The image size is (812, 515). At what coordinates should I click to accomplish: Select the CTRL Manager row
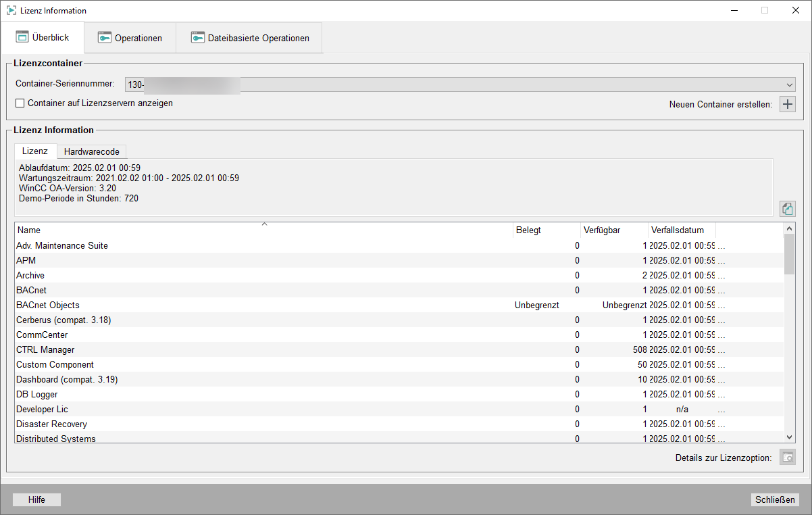click(399, 349)
